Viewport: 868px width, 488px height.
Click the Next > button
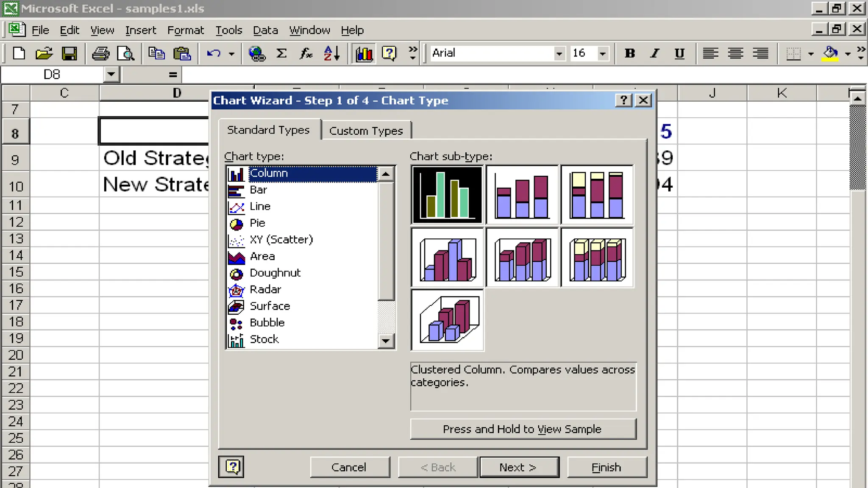[x=519, y=467]
